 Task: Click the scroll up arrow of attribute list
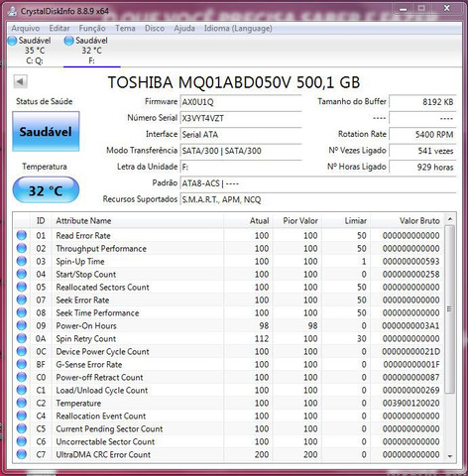449,219
